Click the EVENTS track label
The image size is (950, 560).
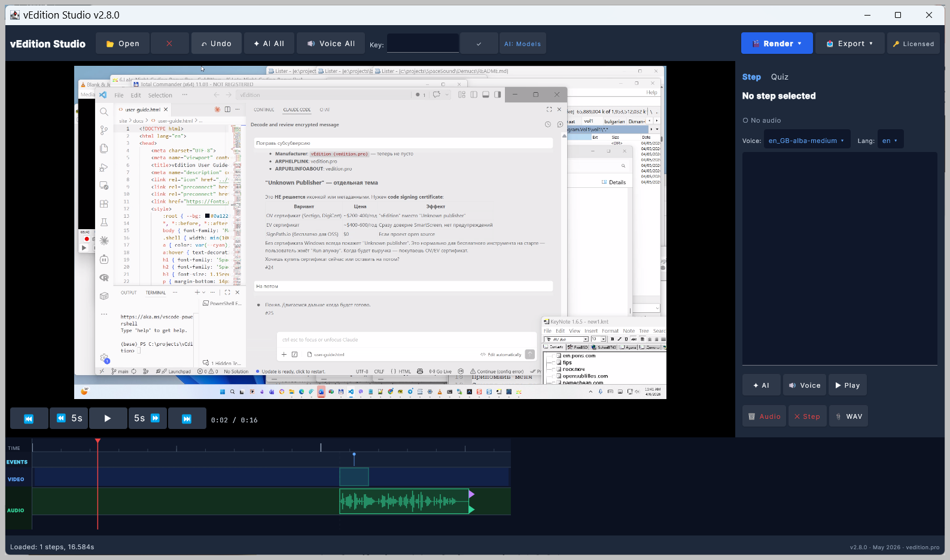[17, 462]
